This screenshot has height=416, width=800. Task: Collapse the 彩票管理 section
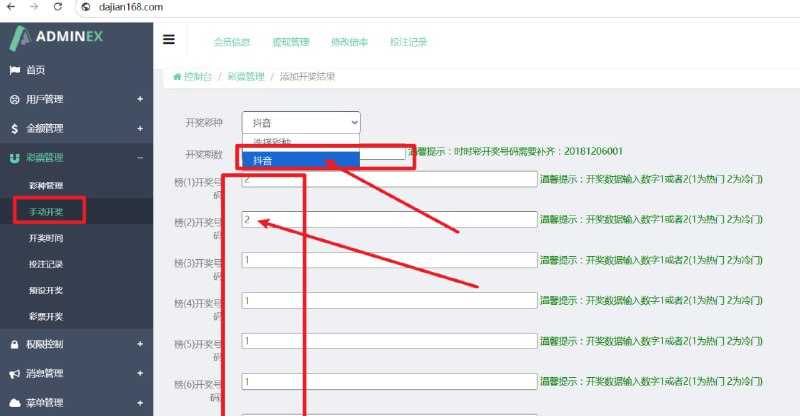click(x=140, y=157)
